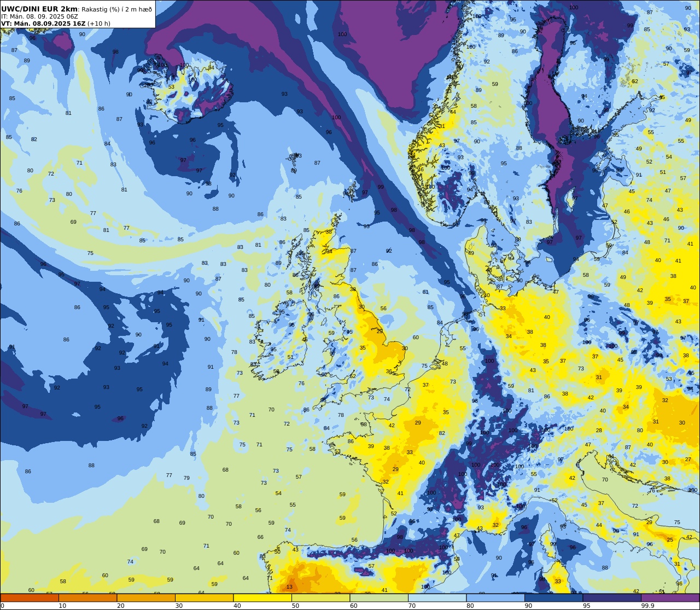This screenshot has height=610, width=700.
Task: Click the 0–10 dark orange legend swatch
Action: click(30, 598)
